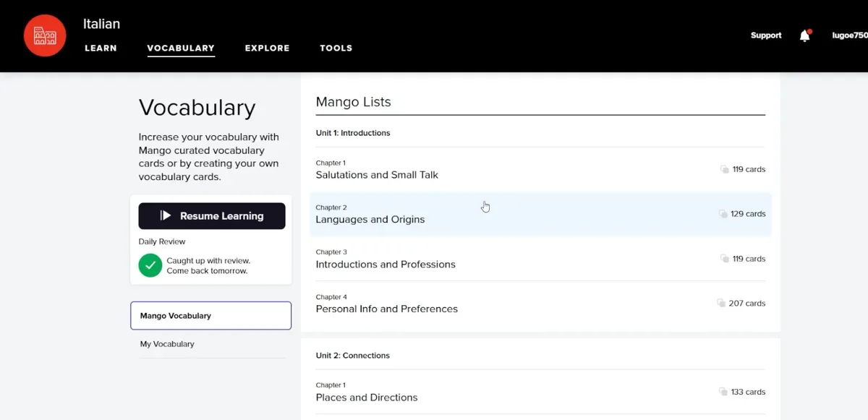
Task: Switch to the EXPLORE tab
Action: pos(267,48)
